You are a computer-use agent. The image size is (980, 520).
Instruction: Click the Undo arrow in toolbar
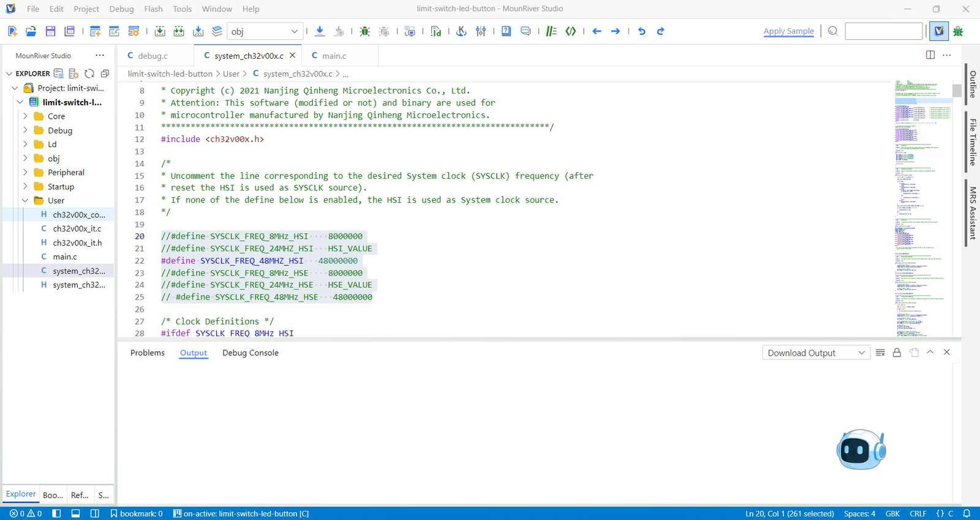641,31
